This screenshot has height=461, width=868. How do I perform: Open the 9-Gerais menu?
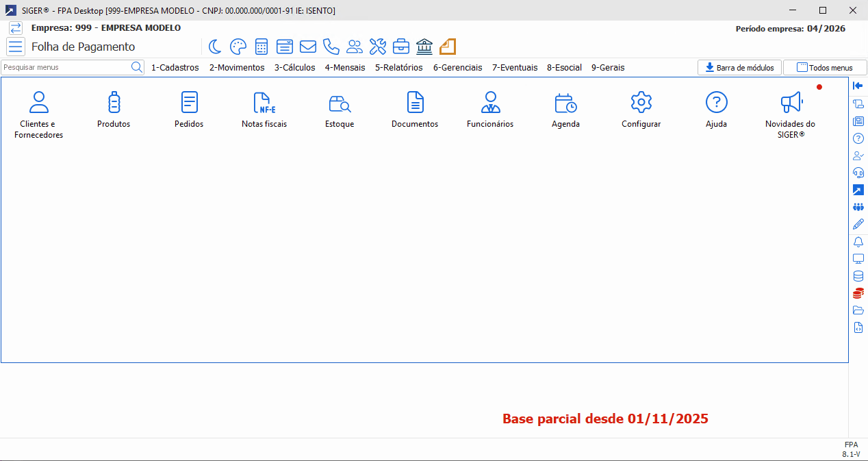coord(608,68)
